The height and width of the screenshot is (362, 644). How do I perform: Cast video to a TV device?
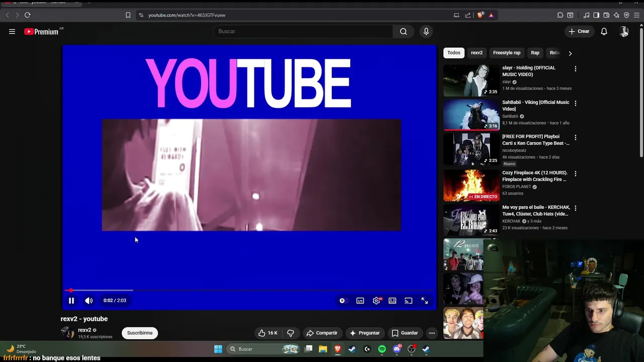tap(409, 301)
